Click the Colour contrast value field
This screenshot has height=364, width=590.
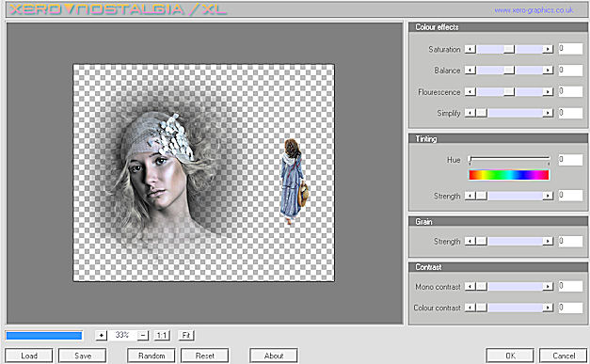tap(570, 308)
